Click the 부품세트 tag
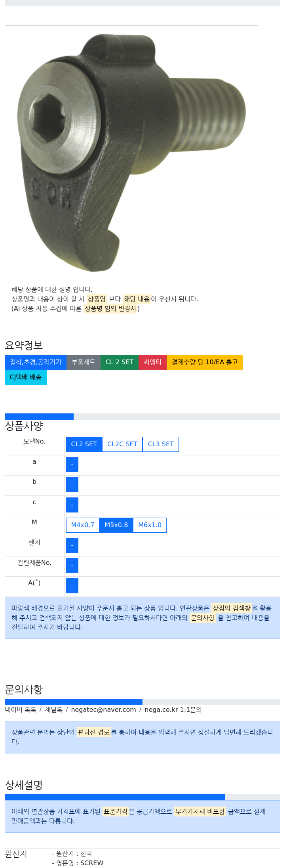285x868 pixels. (x=84, y=362)
